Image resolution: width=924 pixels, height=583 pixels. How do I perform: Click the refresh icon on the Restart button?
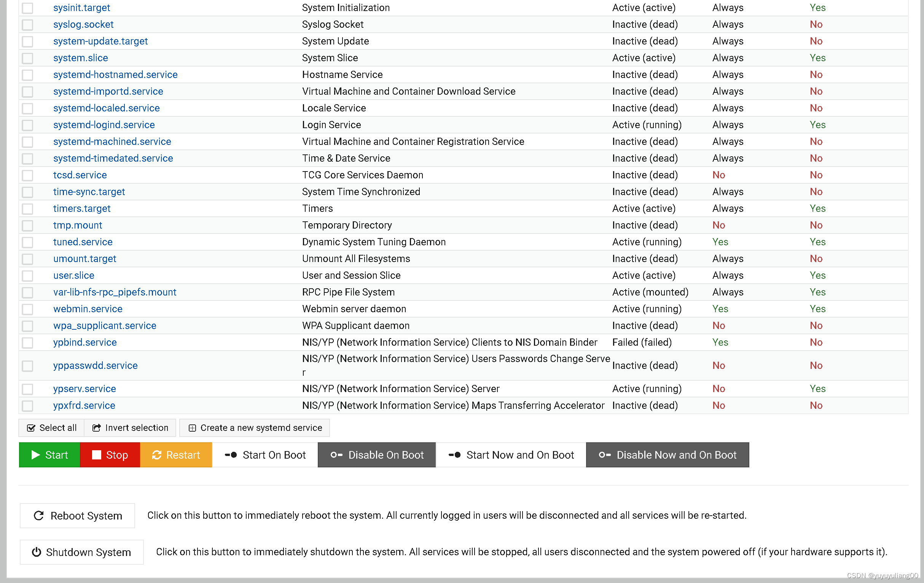[156, 455]
